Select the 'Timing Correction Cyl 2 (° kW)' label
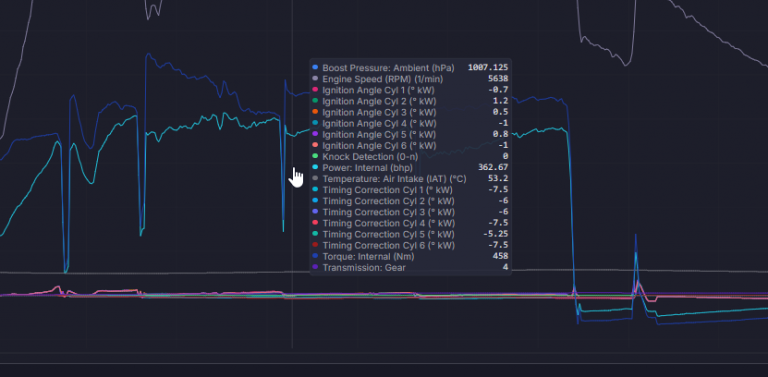 388,201
